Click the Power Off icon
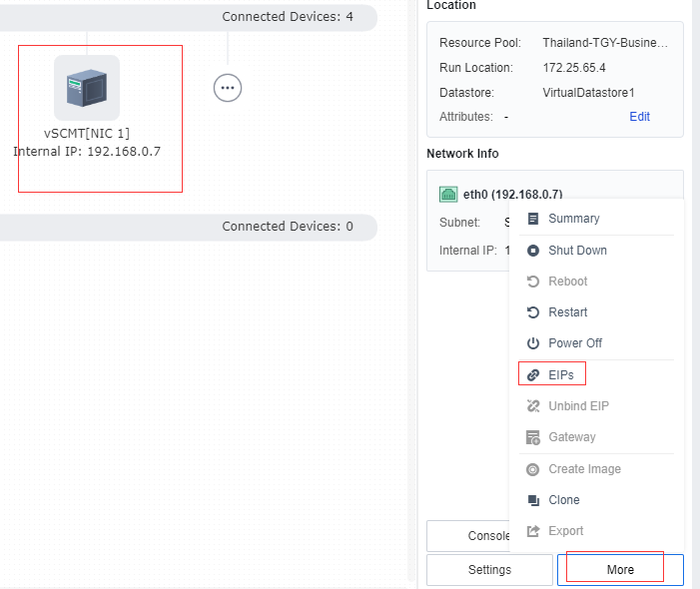The width and height of the screenshot is (700, 589). pos(532,343)
